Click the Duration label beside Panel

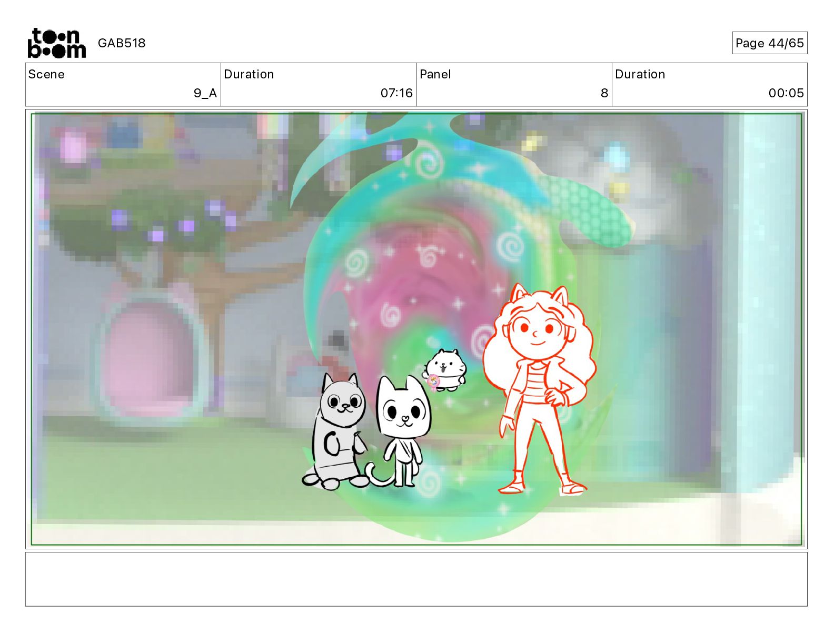[x=640, y=74]
